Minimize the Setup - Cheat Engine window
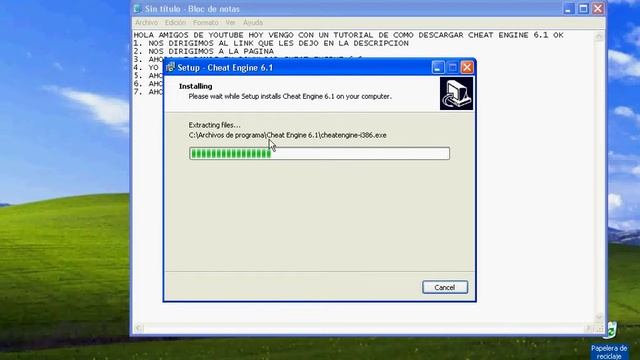Viewport: 640px width, 360px height. 438,67
